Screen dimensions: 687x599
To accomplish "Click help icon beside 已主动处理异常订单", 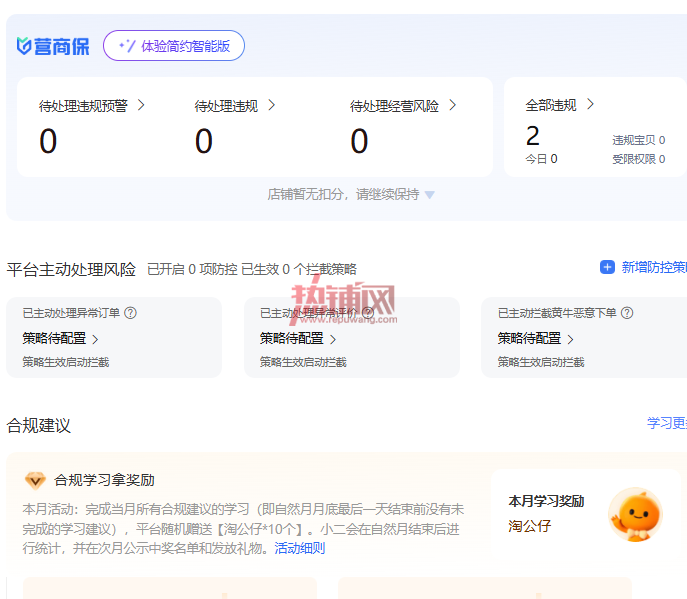I will click(131, 313).
